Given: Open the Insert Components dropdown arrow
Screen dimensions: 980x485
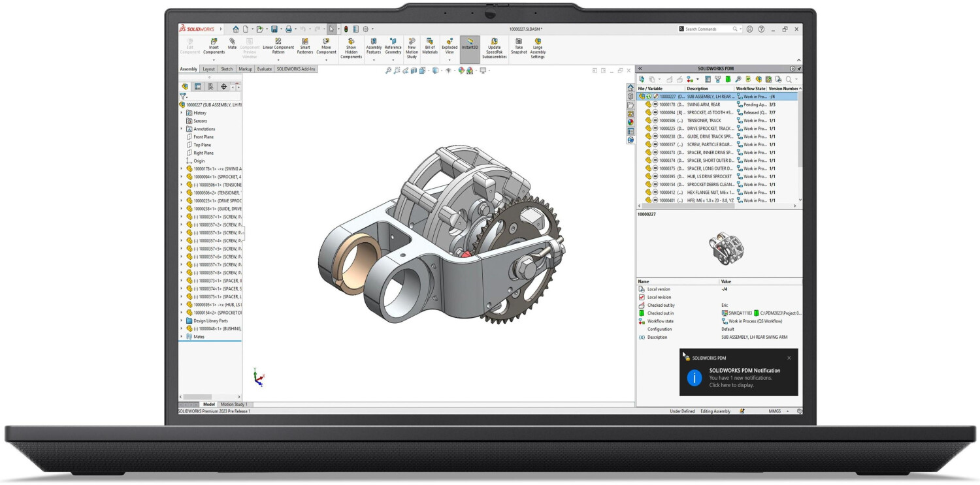Looking at the screenshot, I should (x=214, y=60).
